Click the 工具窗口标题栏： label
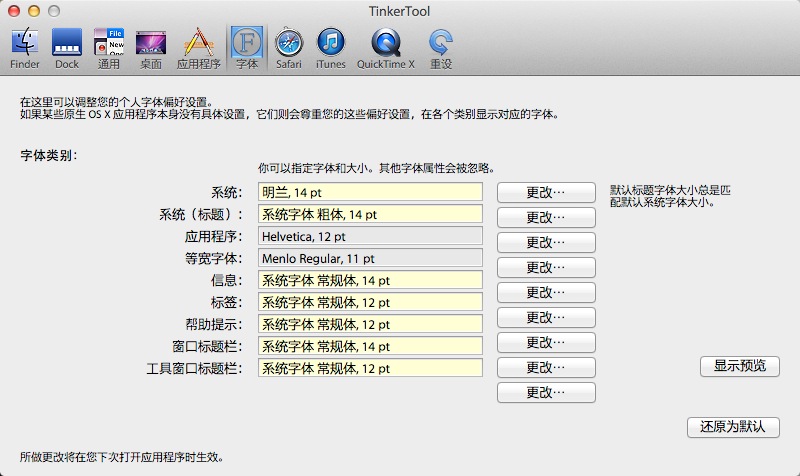The height and width of the screenshot is (476, 800). click(x=194, y=368)
